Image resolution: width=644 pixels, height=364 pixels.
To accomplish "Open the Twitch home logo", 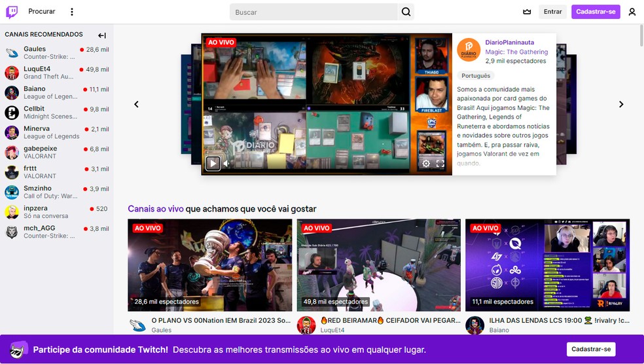I will [x=12, y=12].
